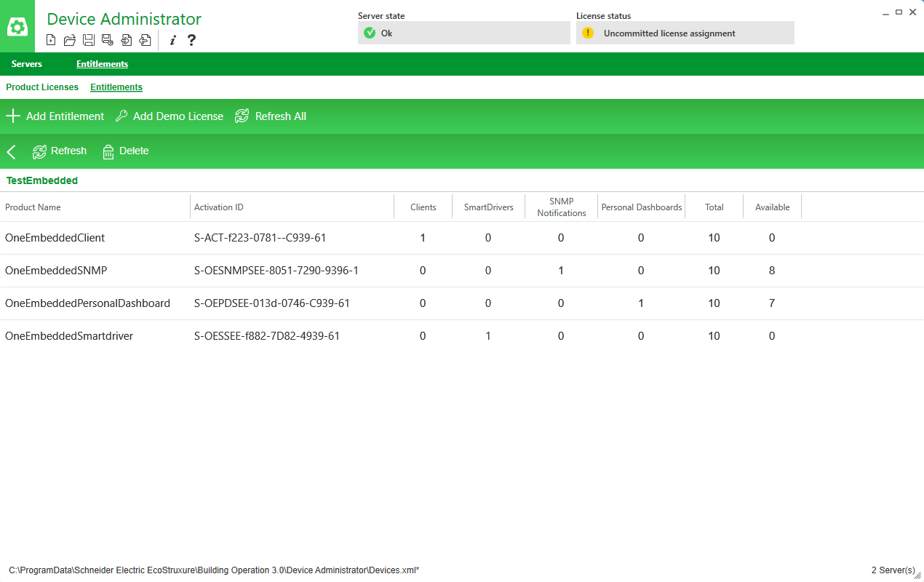Click the Available value 7 in OneEmbeddedPersonalDashboard row

pyautogui.click(x=772, y=303)
